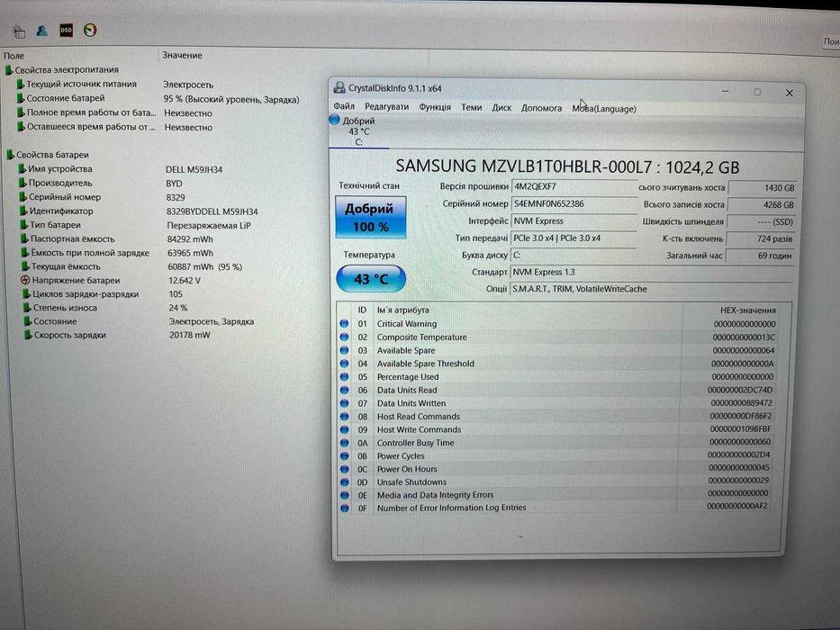Screen dimensions: 840x630
Task: Click battery icon next to Свойства батареи
Action: point(10,155)
